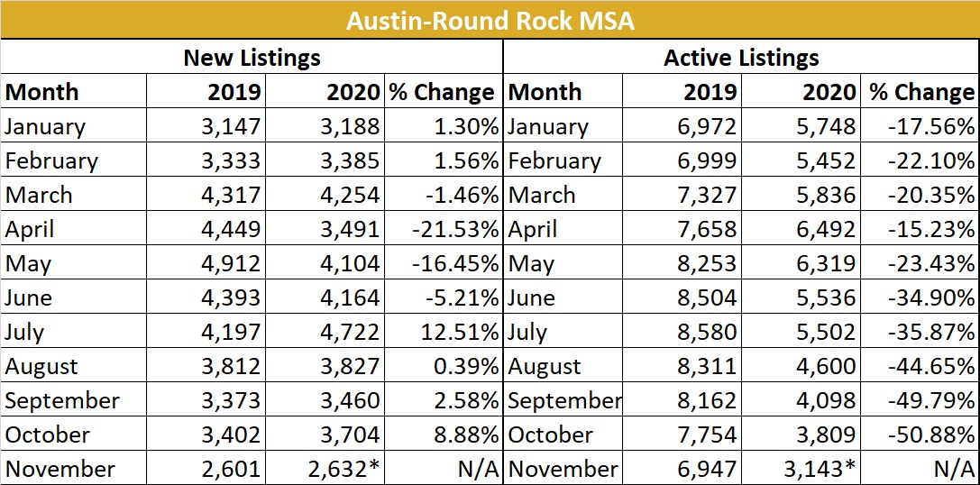Click the 4,912 May 2019 new listings cell
Image resolution: width=980 pixels, height=485 pixels.
pos(230,264)
